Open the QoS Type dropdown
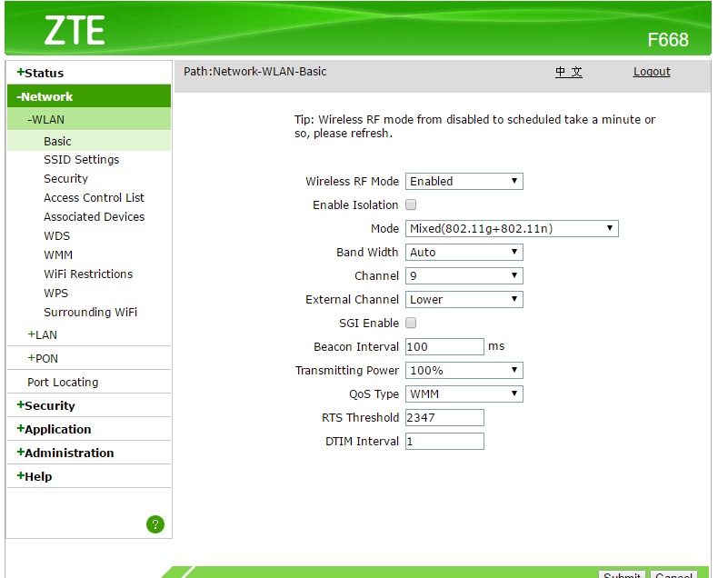The image size is (728, 578). click(x=464, y=394)
